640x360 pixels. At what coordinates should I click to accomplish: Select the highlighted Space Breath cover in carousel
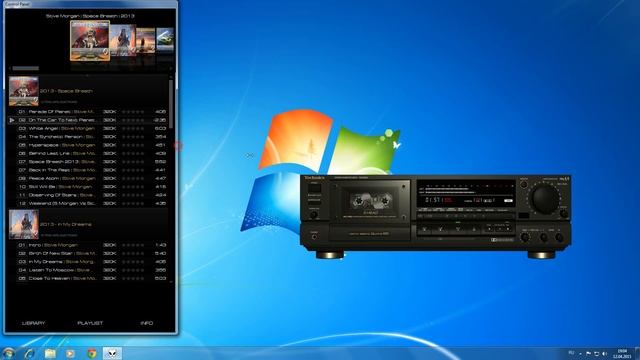pyautogui.click(x=90, y=41)
